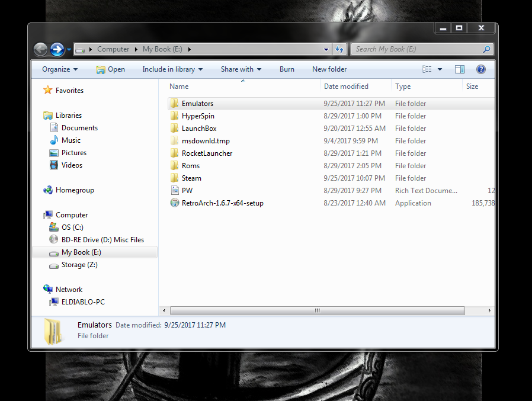Click the drive icon in the address bar
The height and width of the screenshot is (401, 532).
tap(80, 50)
